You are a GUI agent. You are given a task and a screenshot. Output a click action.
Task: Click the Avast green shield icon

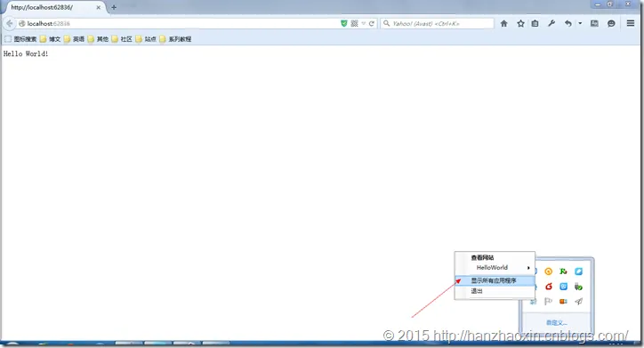(x=344, y=23)
